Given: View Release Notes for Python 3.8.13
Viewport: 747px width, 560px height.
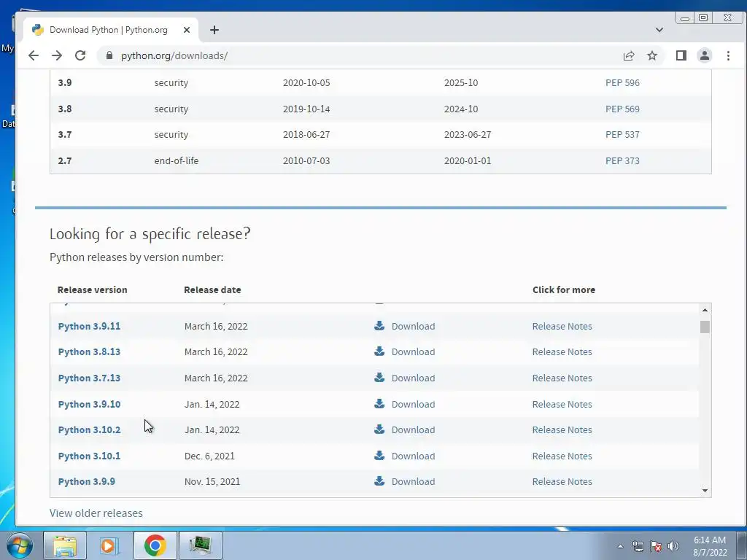Looking at the screenshot, I should point(562,352).
